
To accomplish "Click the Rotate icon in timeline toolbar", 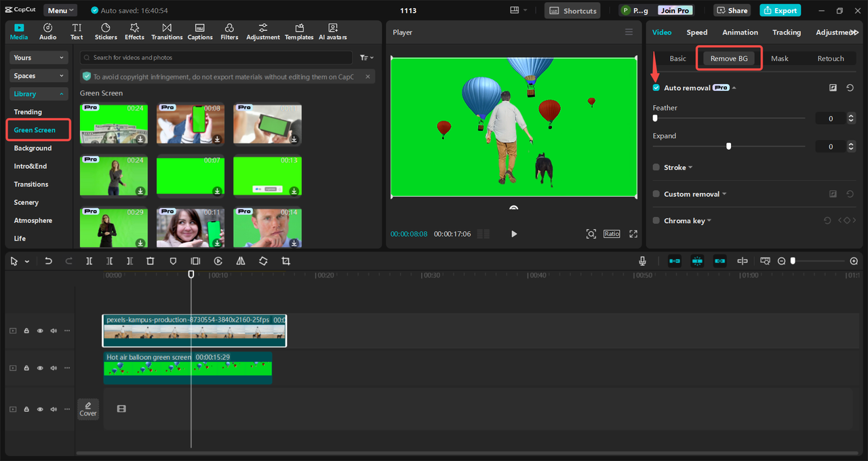I will (x=263, y=261).
